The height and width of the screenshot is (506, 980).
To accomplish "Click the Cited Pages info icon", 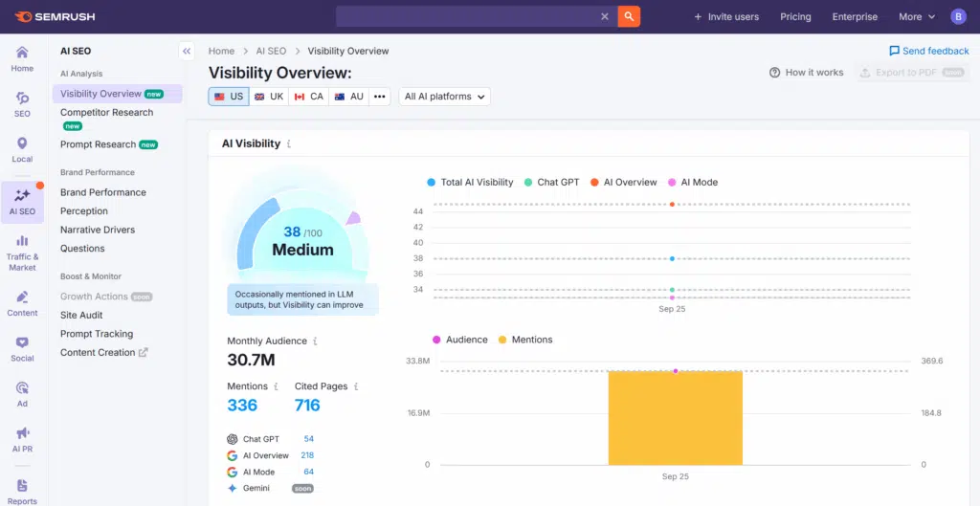I will [x=356, y=386].
